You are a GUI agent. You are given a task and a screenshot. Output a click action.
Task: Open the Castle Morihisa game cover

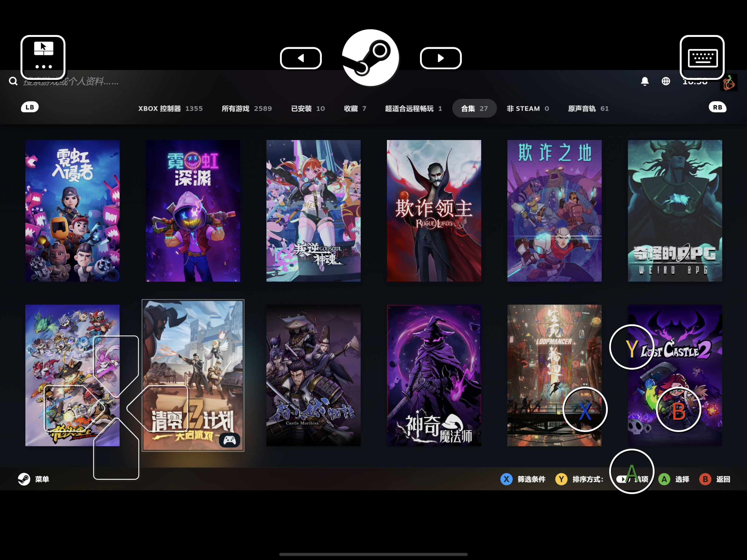[x=313, y=375]
